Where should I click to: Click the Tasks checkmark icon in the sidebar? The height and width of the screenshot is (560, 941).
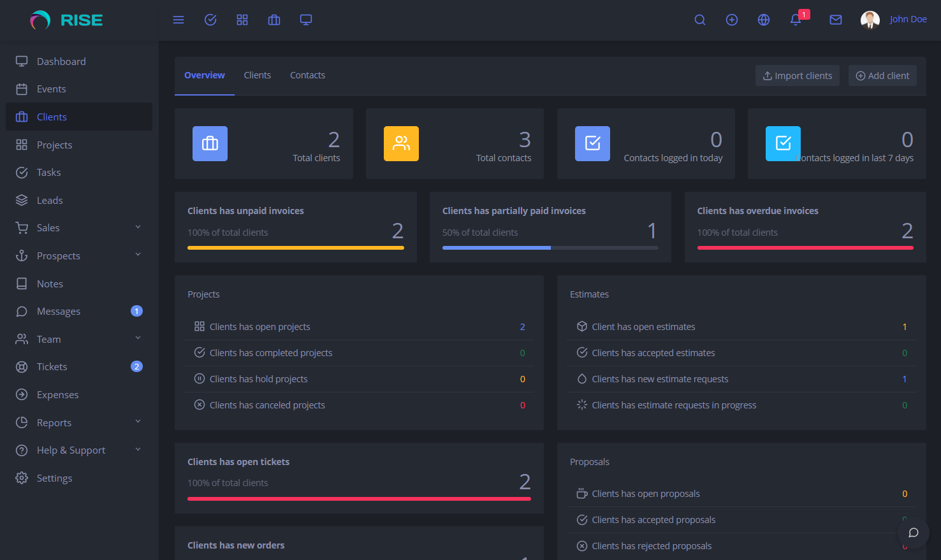21,172
